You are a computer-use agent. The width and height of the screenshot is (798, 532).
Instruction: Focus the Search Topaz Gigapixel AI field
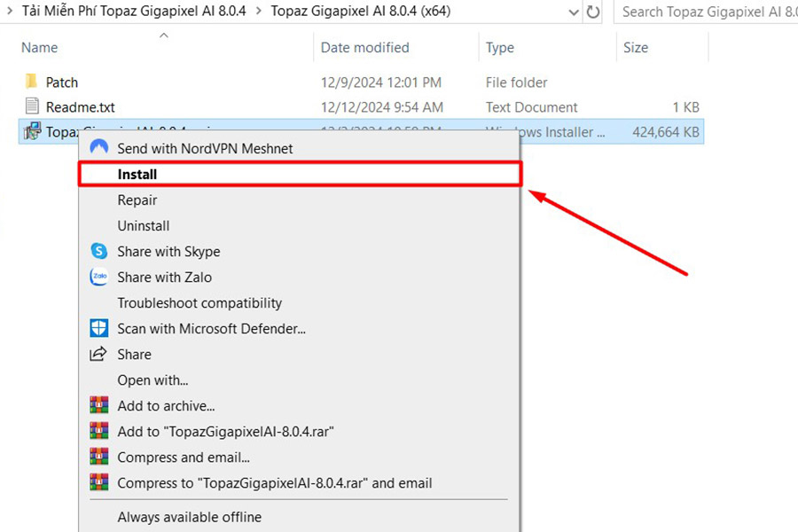tap(707, 12)
